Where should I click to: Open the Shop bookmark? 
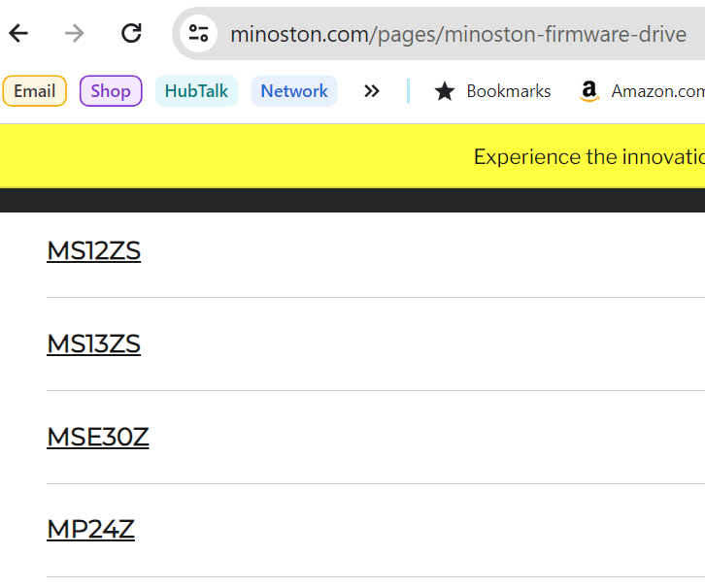pos(111,91)
